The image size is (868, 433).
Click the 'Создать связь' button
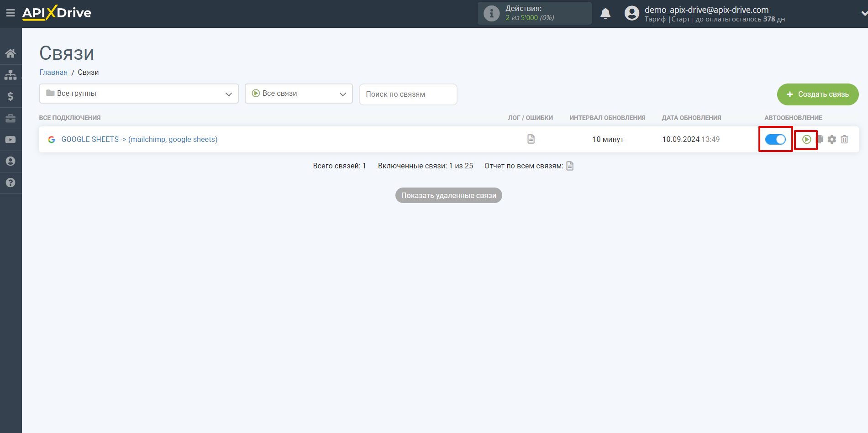click(x=818, y=94)
